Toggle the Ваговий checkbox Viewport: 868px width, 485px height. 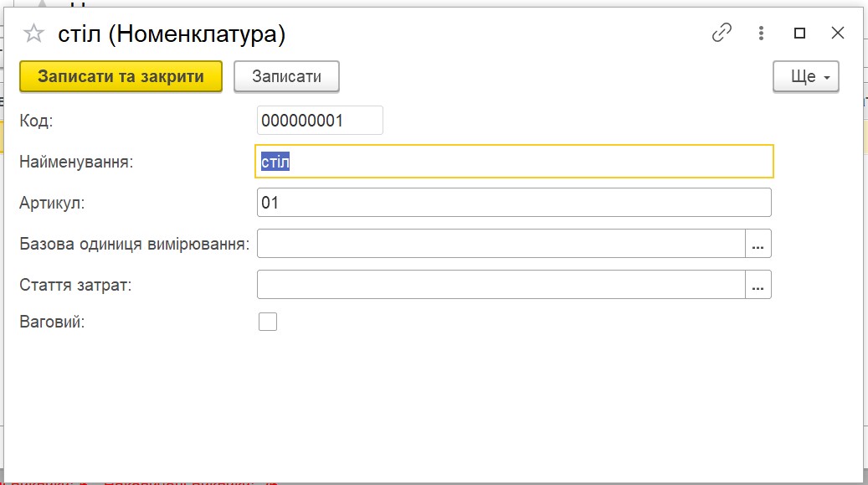point(267,322)
